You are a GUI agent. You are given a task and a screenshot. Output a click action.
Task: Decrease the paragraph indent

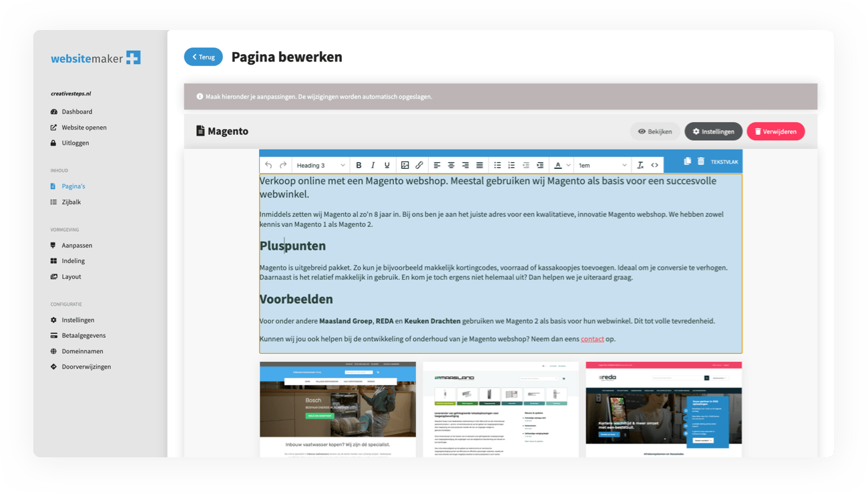[x=526, y=165]
